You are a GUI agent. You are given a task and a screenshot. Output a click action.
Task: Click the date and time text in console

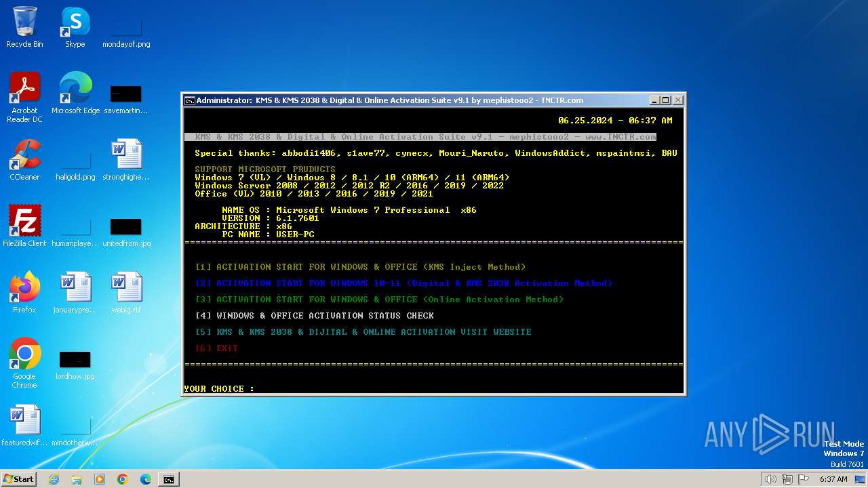(615, 121)
